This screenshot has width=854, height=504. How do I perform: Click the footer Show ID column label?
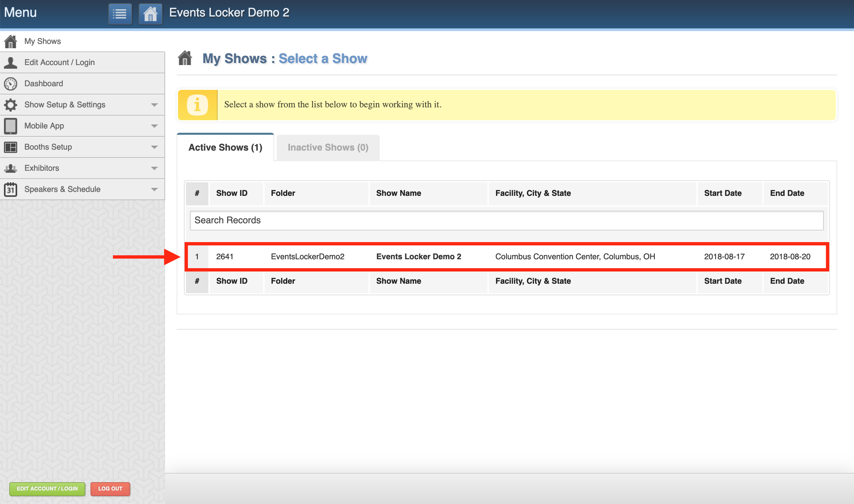[x=232, y=281]
